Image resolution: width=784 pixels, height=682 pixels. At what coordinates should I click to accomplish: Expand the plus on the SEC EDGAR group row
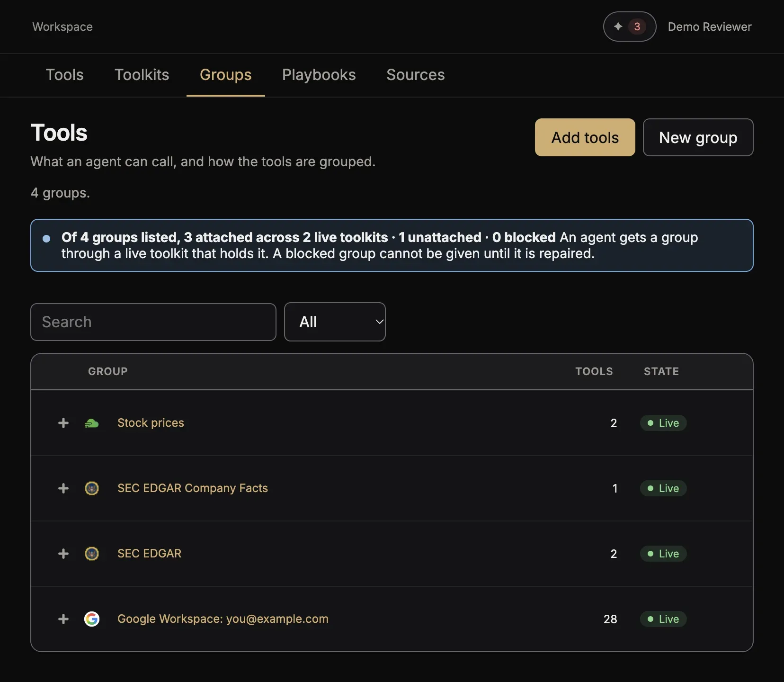click(x=63, y=554)
